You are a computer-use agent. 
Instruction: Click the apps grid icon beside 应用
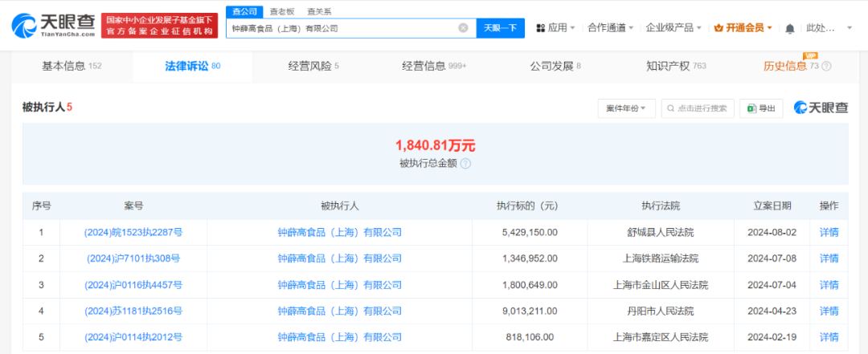click(x=540, y=28)
